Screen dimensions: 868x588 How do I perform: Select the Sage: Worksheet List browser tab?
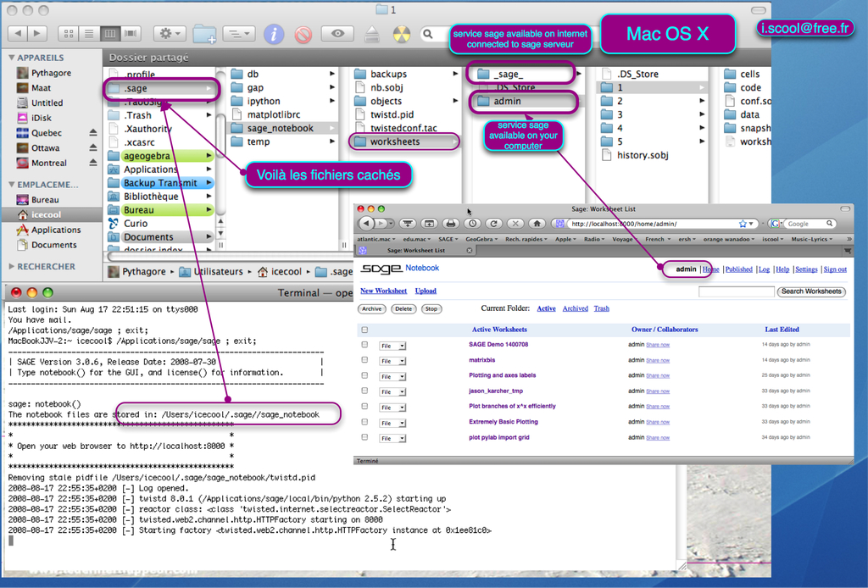point(415,251)
